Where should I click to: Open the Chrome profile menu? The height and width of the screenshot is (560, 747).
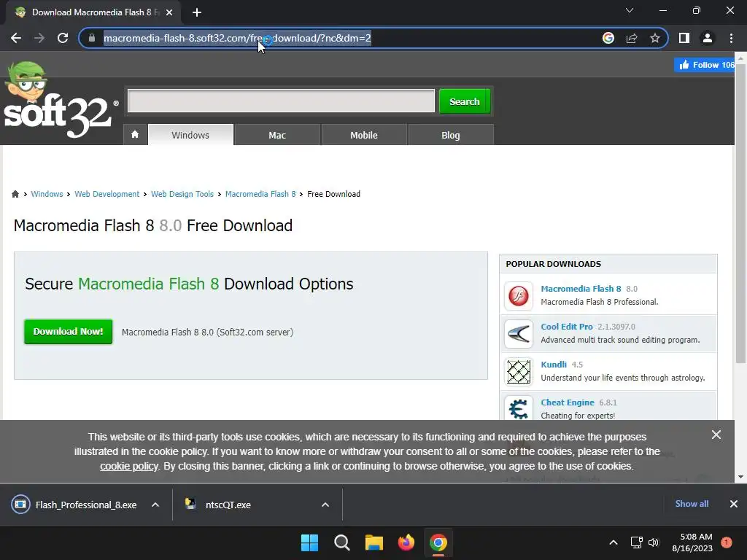708,38
